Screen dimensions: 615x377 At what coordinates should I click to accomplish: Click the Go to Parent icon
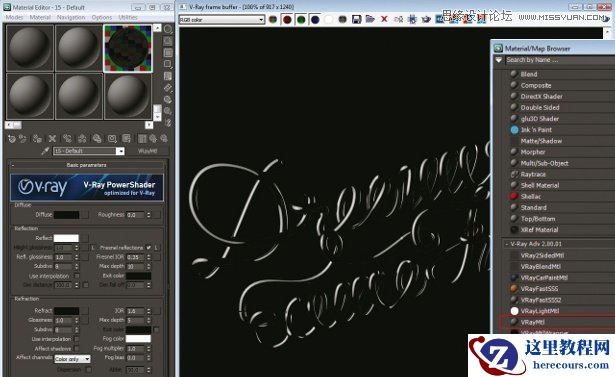coord(153,138)
